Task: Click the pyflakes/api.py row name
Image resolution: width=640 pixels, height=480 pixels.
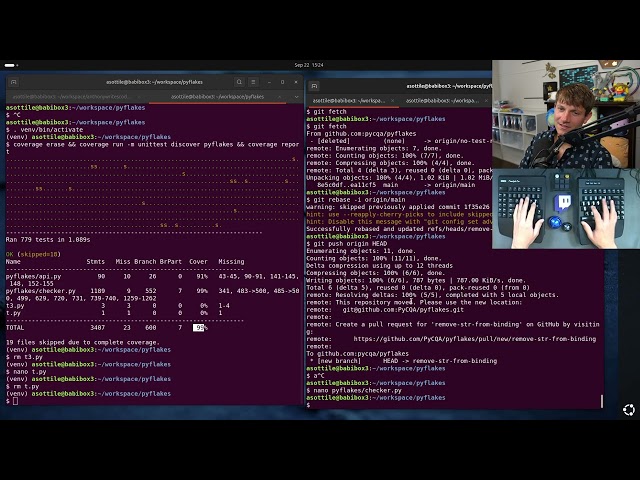Action: (33, 276)
